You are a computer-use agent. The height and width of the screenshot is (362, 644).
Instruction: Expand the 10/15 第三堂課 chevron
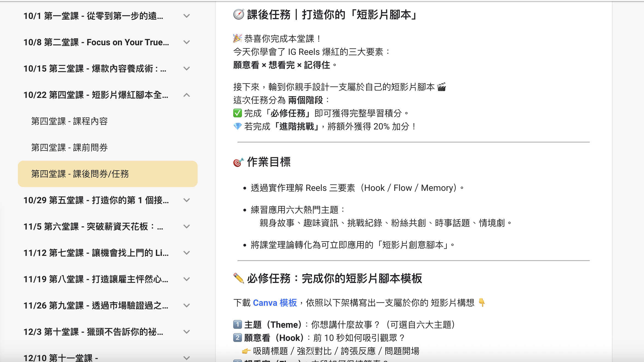[187, 69]
